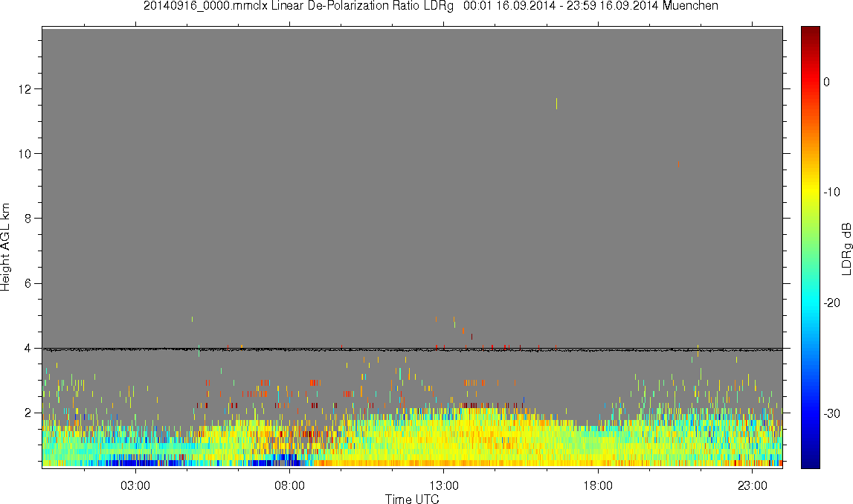
Task: Click the colorbar value -30
Action: tap(831, 414)
